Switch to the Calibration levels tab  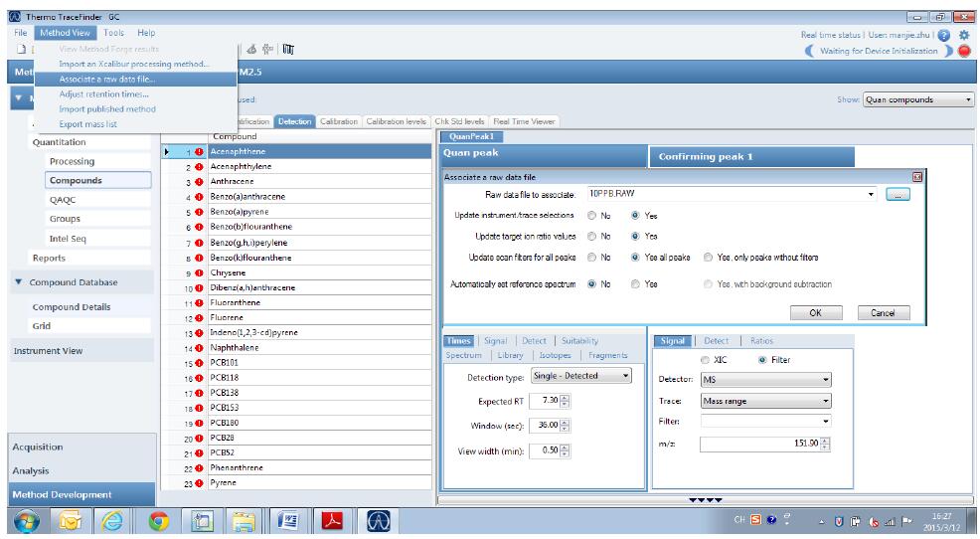[397, 121]
